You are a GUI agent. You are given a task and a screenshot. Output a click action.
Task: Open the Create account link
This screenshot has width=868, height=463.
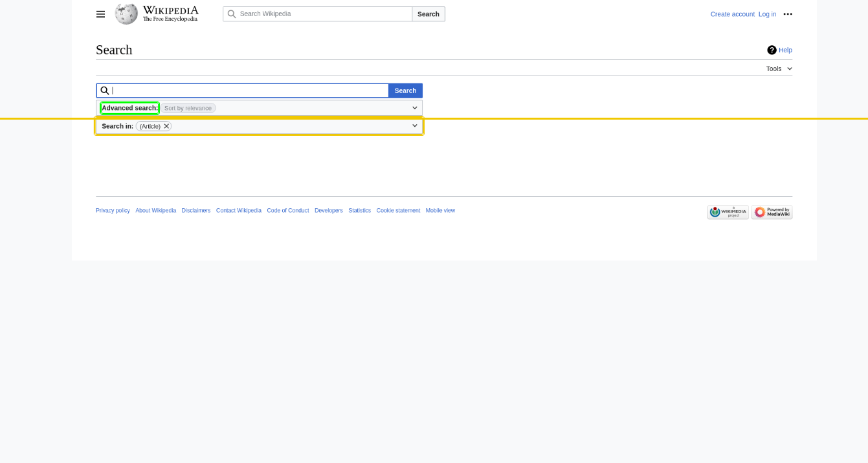[732, 14]
